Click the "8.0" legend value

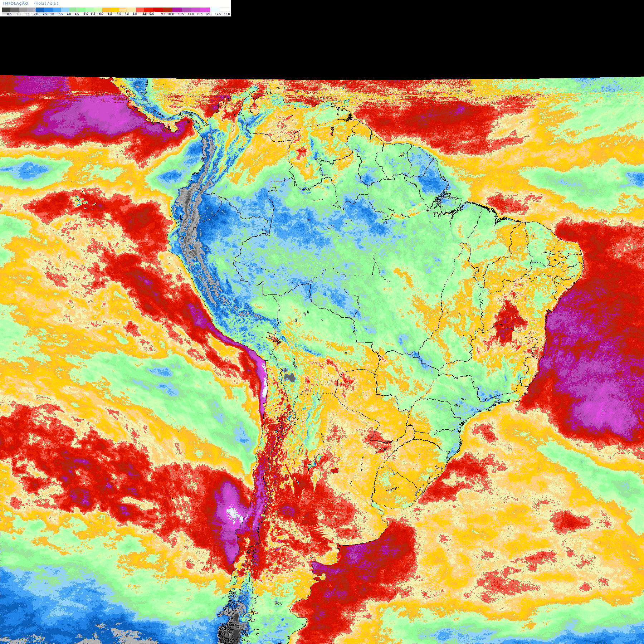(x=135, y=14)
